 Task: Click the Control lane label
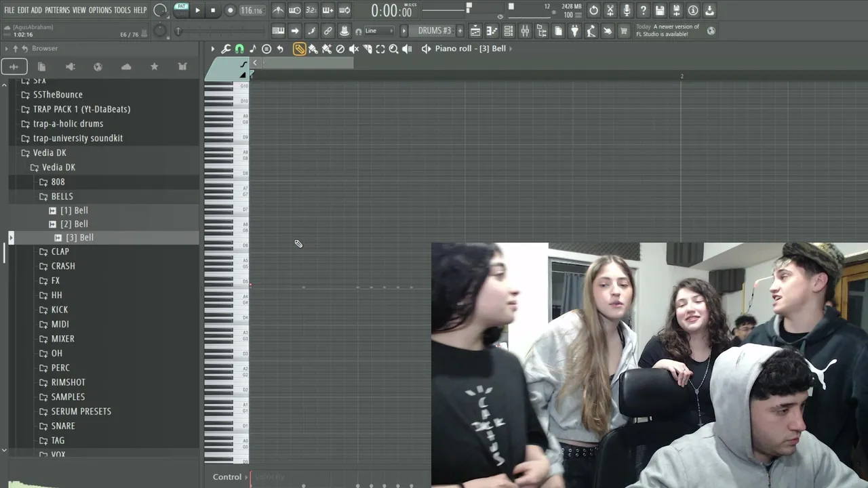tap(227, 477)
